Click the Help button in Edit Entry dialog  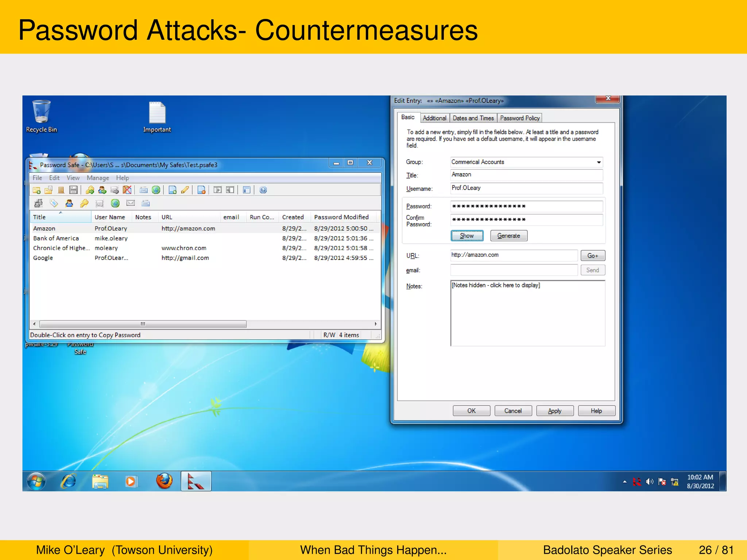click(x=597, y=411)
